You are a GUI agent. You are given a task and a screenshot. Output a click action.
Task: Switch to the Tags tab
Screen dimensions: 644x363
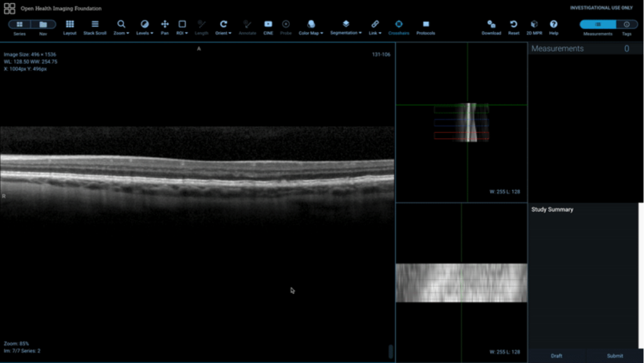pos(626,25)
